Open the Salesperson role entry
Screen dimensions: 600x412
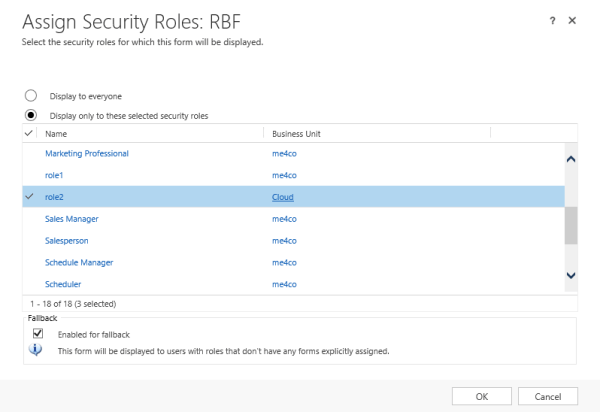pos(67,240)
